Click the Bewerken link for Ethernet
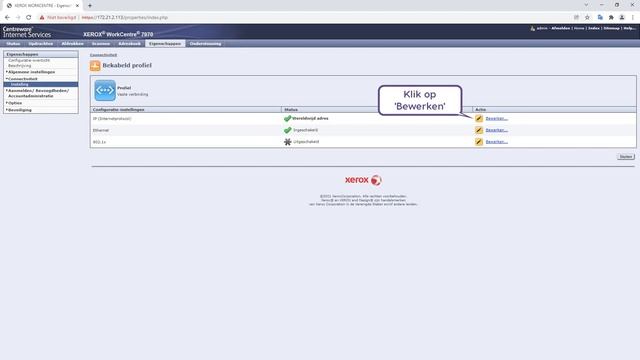 click(x=496, y=130)
